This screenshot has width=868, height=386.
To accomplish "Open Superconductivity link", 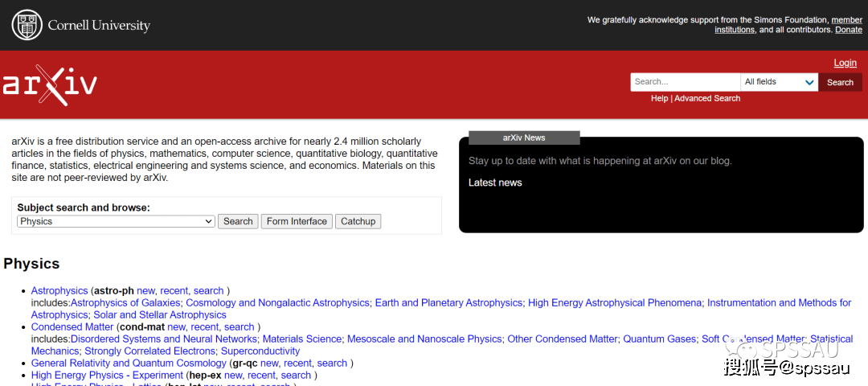I will pos(260,351).
